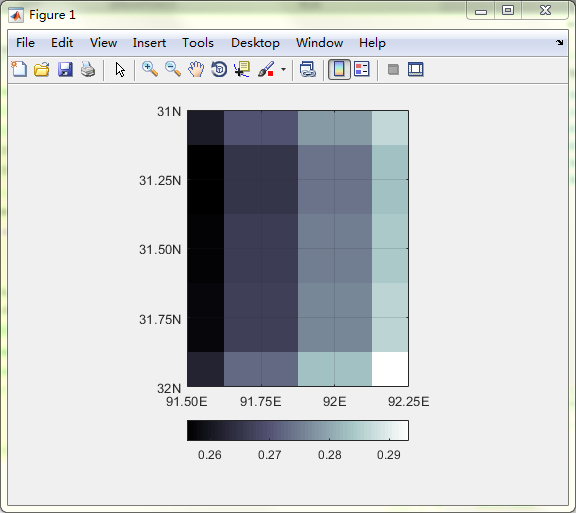Choose the Rotate 3D tool
Screen dimensions: 576x513
click(219, 69)
